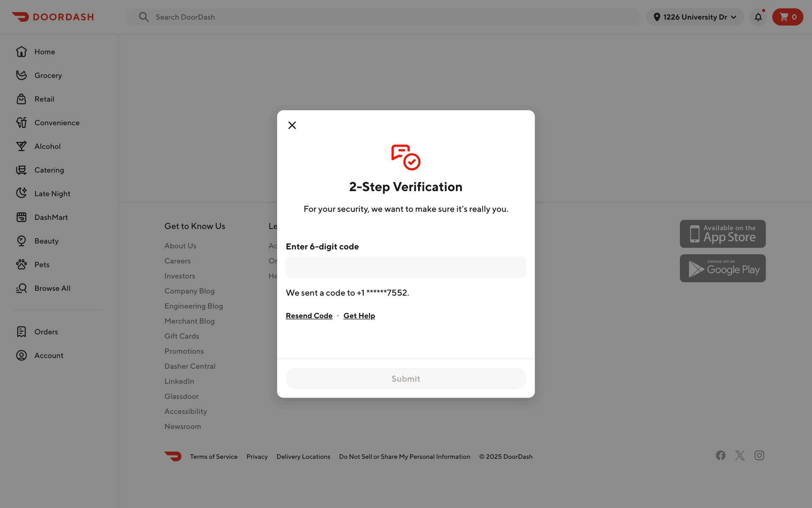The height and width of the screenshot is (508, 812).
Task: Click the Orders receipt icon
Action: 22,332
